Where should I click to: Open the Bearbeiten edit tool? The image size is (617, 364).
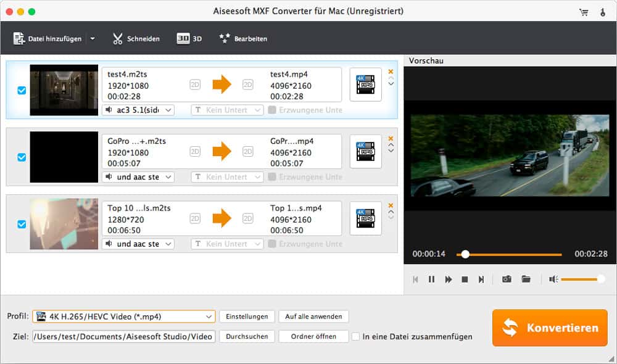243,39
